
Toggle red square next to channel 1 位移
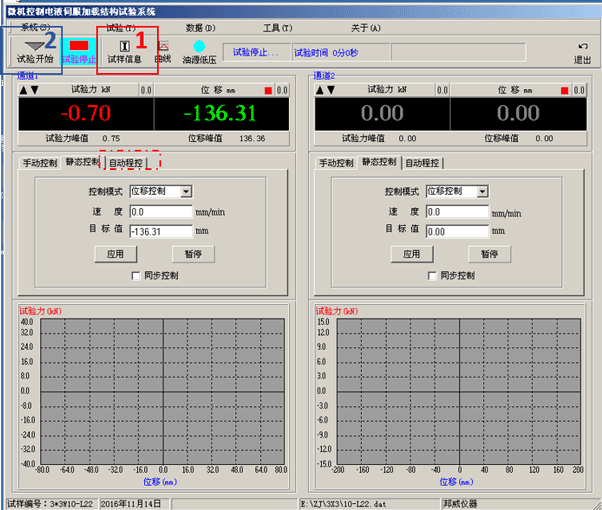268,90
